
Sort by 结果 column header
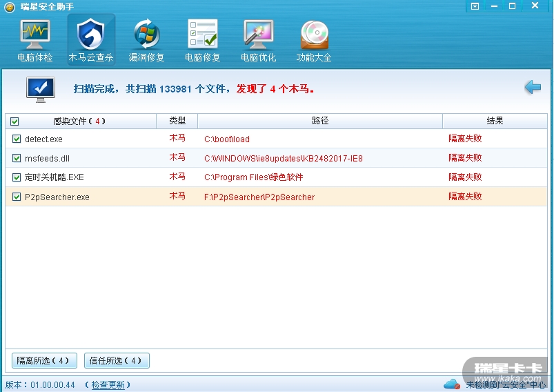click(495, 121)
